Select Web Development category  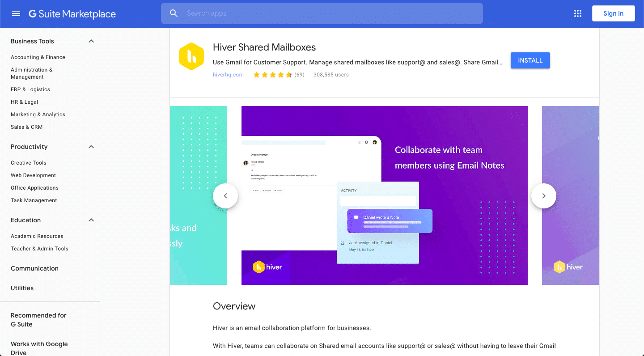click(x=34, y=175)
